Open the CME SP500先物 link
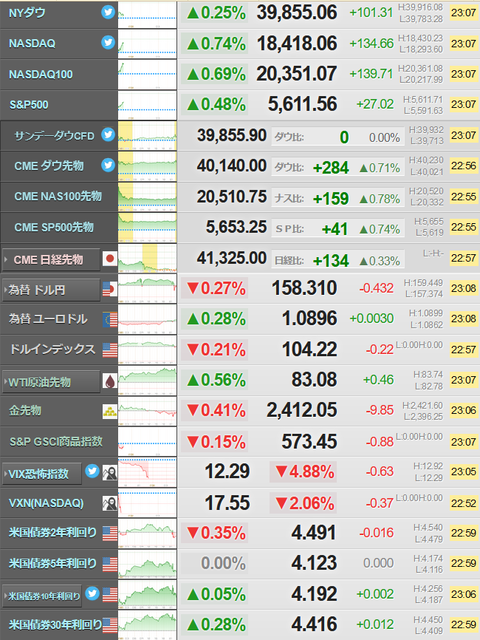This screenshot has width=480, height=640. pyautogui.click(x=54, y=227)
